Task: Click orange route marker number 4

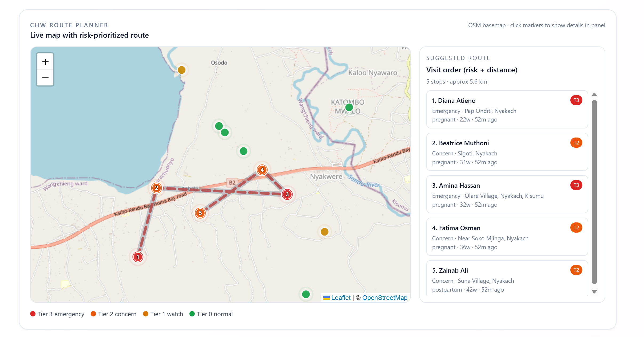Action: click(262, 170)
